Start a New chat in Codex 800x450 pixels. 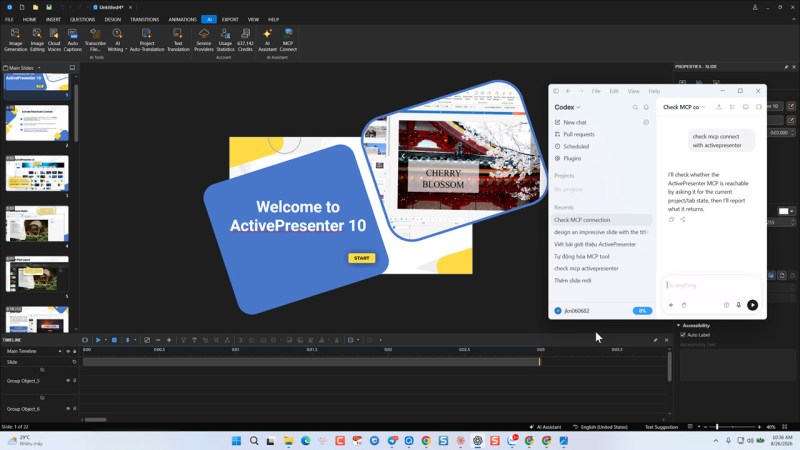(x=575, y=122)
